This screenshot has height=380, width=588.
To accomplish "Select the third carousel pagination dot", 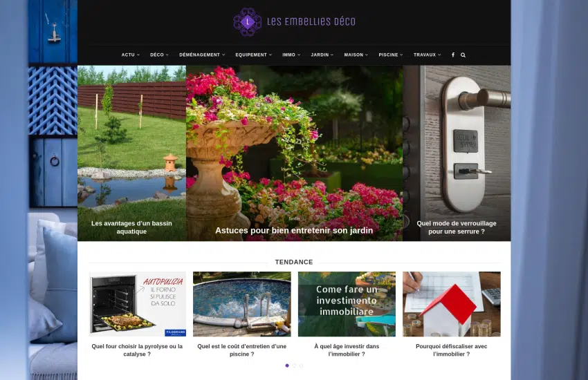I will (x=302, y=365).
